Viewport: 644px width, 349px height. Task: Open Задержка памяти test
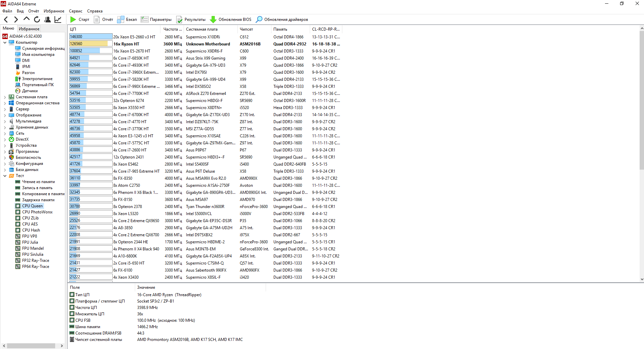coord(38,200)
